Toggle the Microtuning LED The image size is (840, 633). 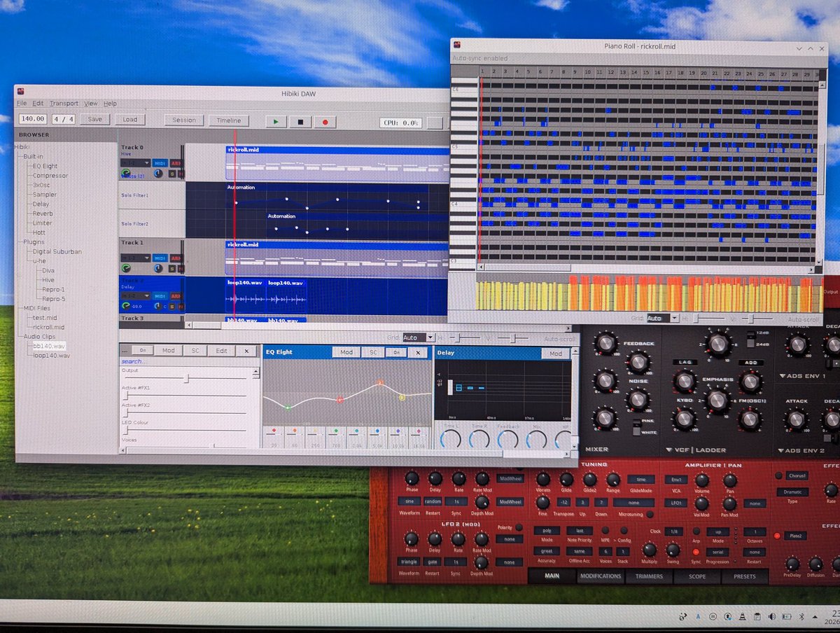click(x=649, y=515)
